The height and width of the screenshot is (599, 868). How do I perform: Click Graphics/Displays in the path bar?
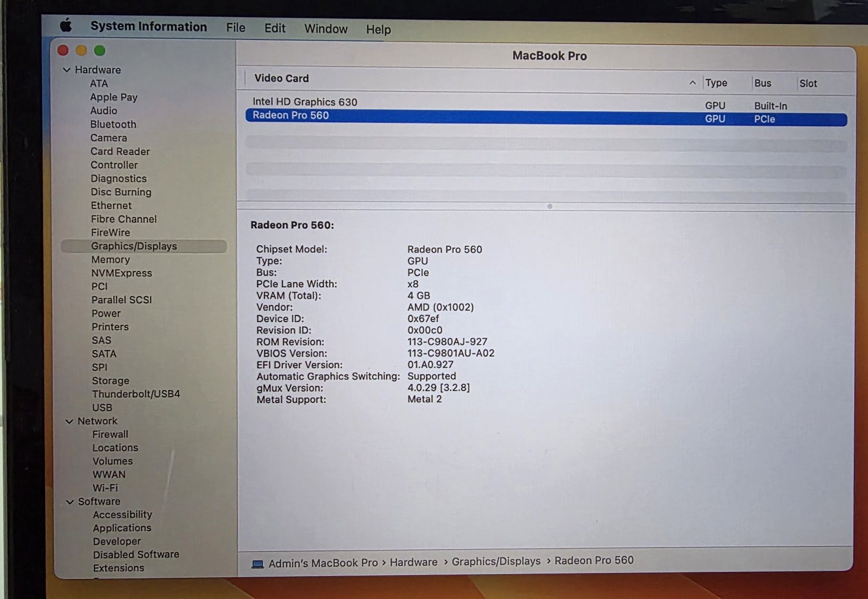496,562
